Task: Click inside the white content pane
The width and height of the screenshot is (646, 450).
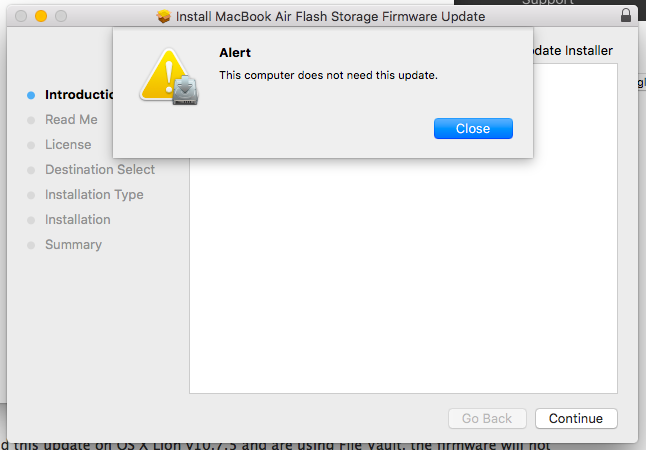Action: pos(403,290)
